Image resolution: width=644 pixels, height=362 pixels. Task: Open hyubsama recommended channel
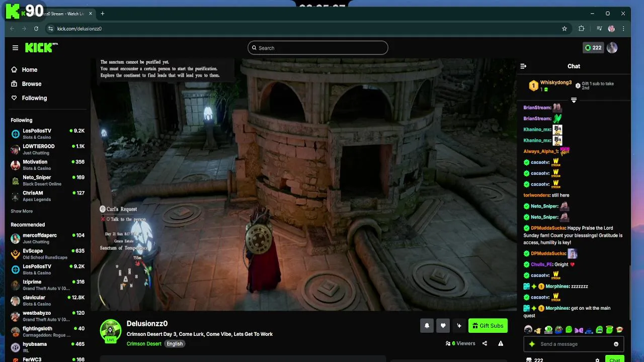point(48,347)
